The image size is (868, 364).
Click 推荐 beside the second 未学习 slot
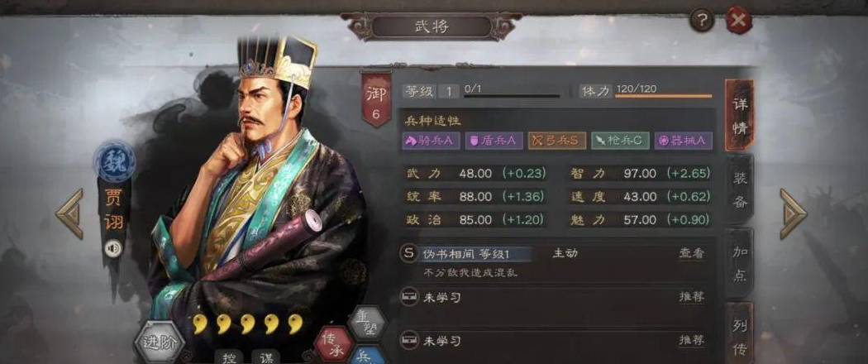point(692,340)
